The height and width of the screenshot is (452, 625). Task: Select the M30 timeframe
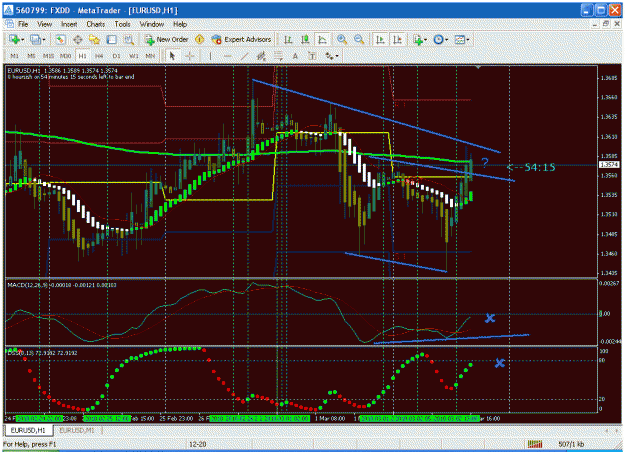pyautogui.click(x=65, y=56)
